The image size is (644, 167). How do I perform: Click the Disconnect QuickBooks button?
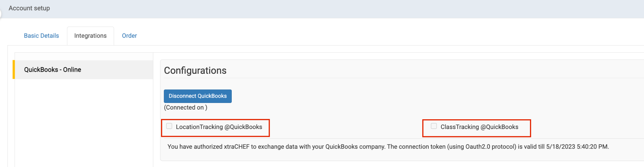tap(197, 96)
